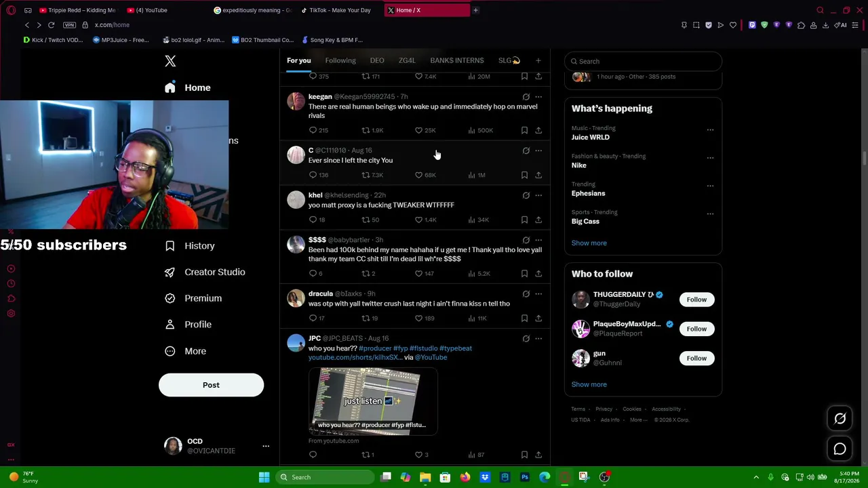Switch to Trippie Redd browser tab
Viewport: 868px width, 488px height.
[78, 10]
